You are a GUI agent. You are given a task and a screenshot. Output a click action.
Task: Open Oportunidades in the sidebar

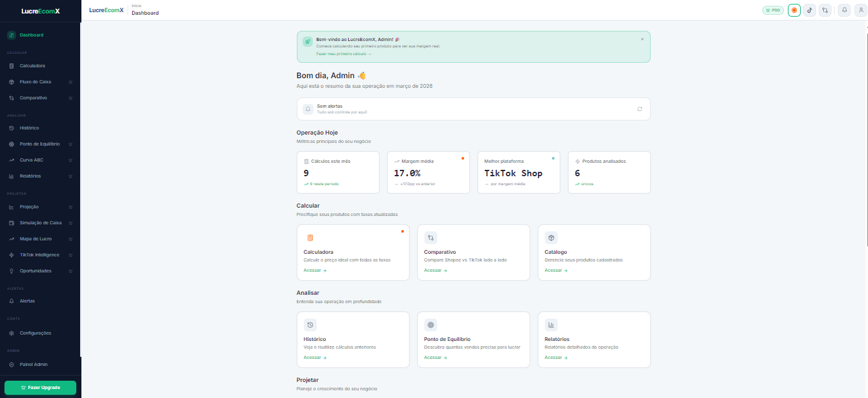40,271
